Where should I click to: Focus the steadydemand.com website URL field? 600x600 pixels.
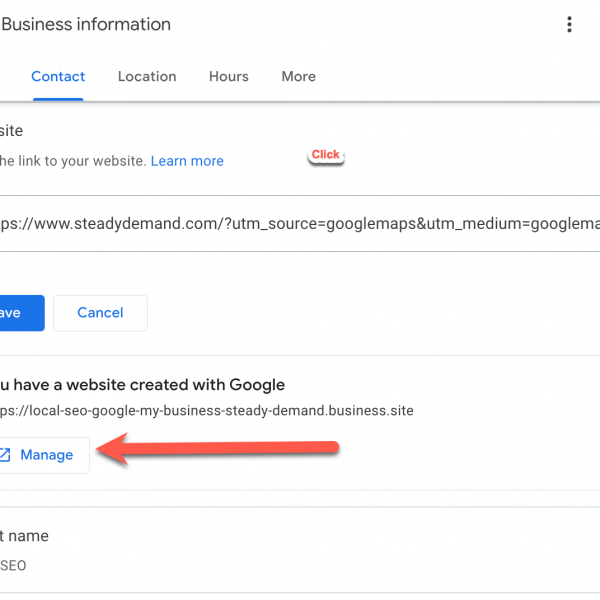pos(300,224)
